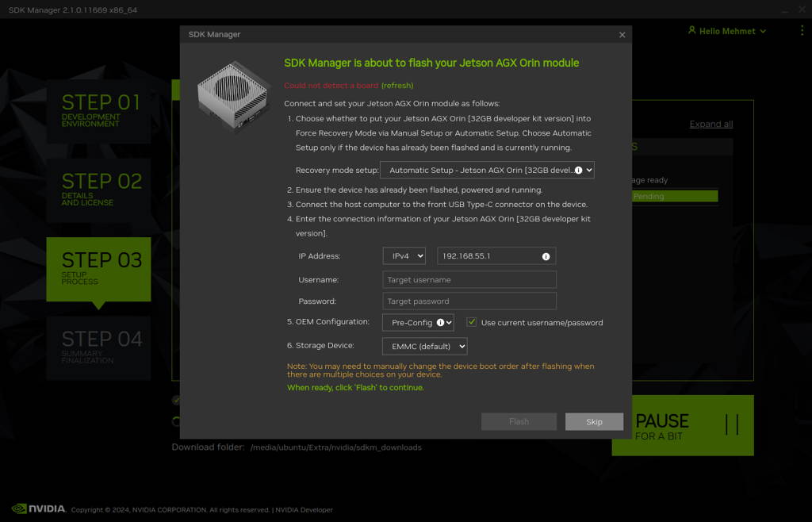Focus the Target password field
Image resolution: width=812 pixels, height=522 pixels.
469,301
